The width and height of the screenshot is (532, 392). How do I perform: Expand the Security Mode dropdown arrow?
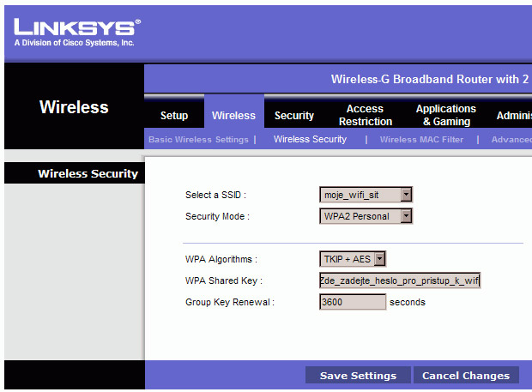[x=406, y=216]
